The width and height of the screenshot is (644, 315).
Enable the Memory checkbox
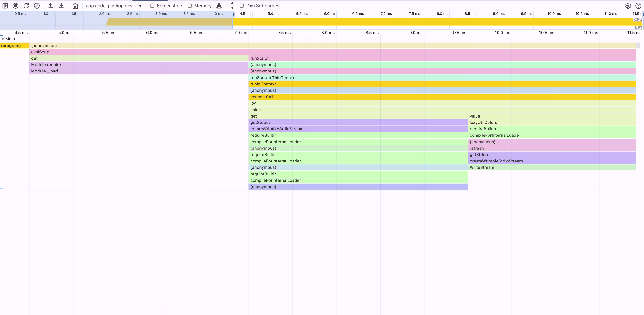[x=189, y=5]
